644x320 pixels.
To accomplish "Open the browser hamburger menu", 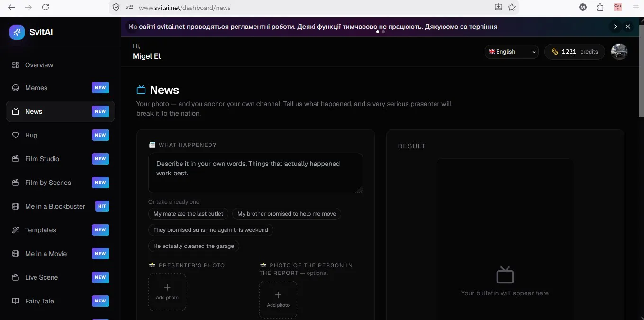I will point(635,7).
